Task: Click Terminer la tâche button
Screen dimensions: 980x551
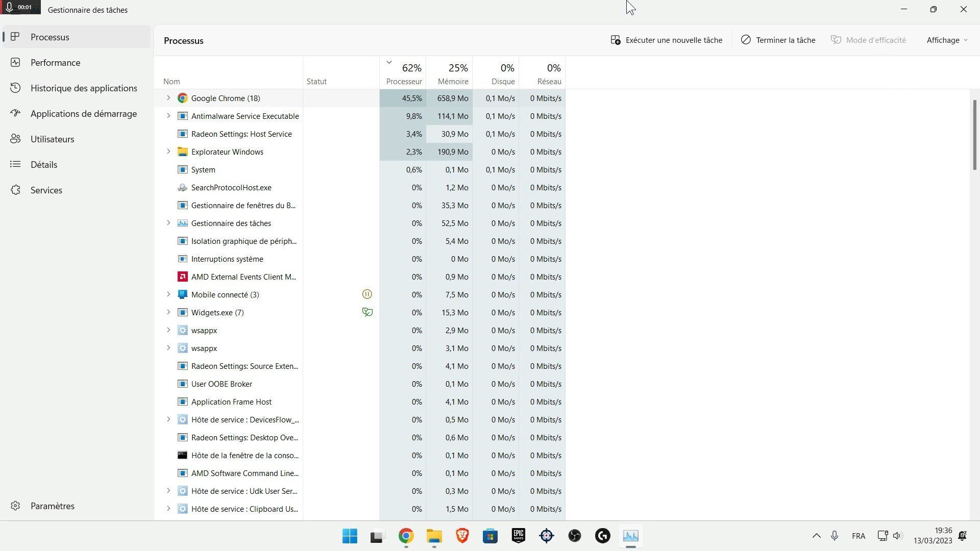Action: tap(777, 40)
